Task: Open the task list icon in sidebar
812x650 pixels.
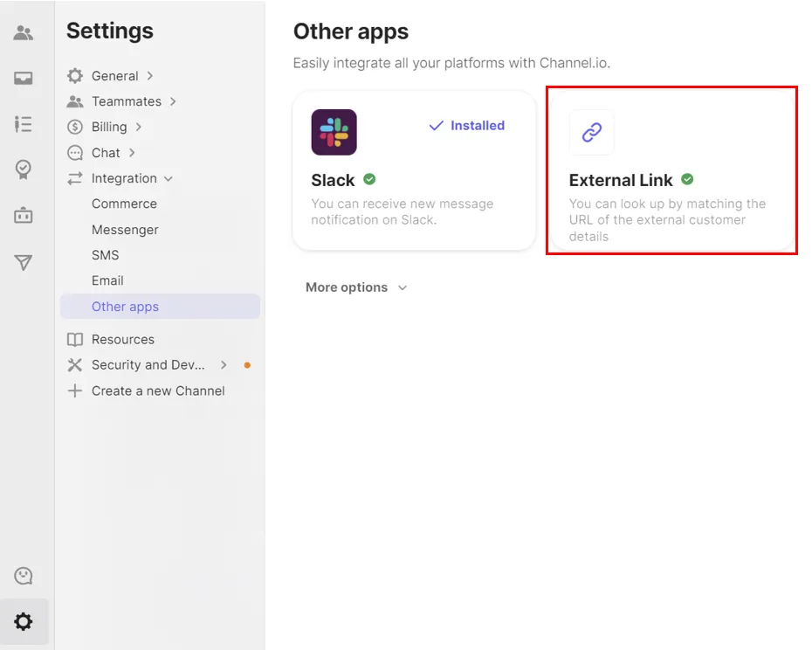Action: [24, 124]
